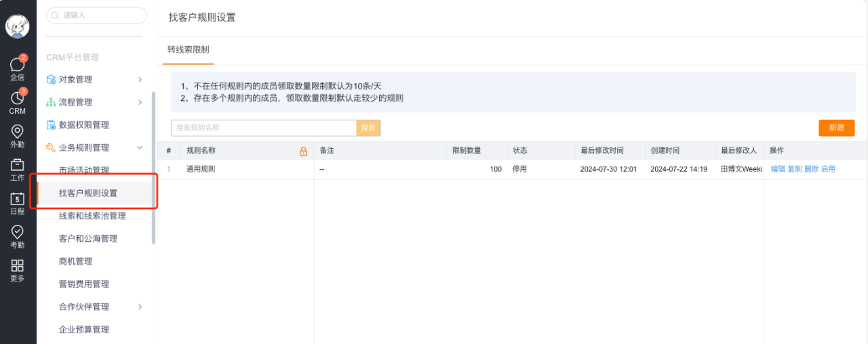Expand 合作伙伴管理 submenu arrow
This screenshot has height=344, width=868.
tap(140, 307)
